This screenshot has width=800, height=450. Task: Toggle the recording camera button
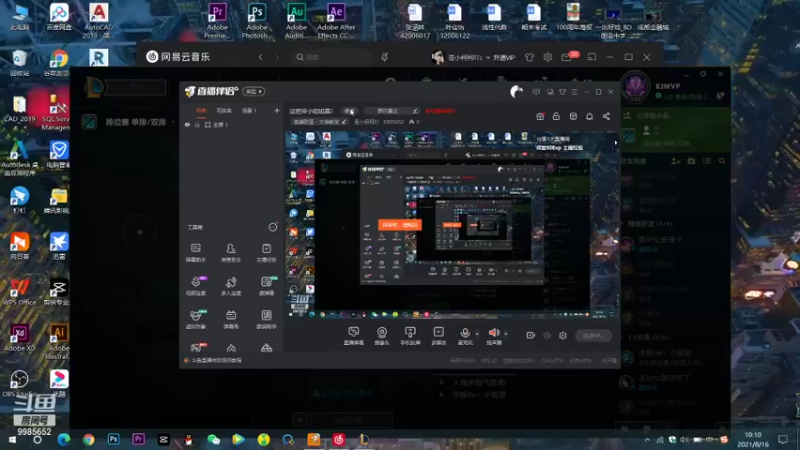pos(531,335)
